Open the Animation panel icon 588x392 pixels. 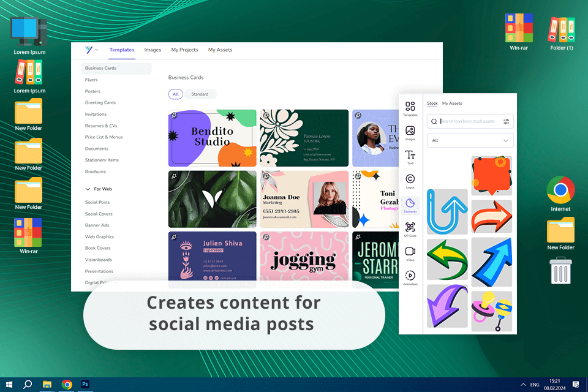pyautogui.click(x=410, y=277)
